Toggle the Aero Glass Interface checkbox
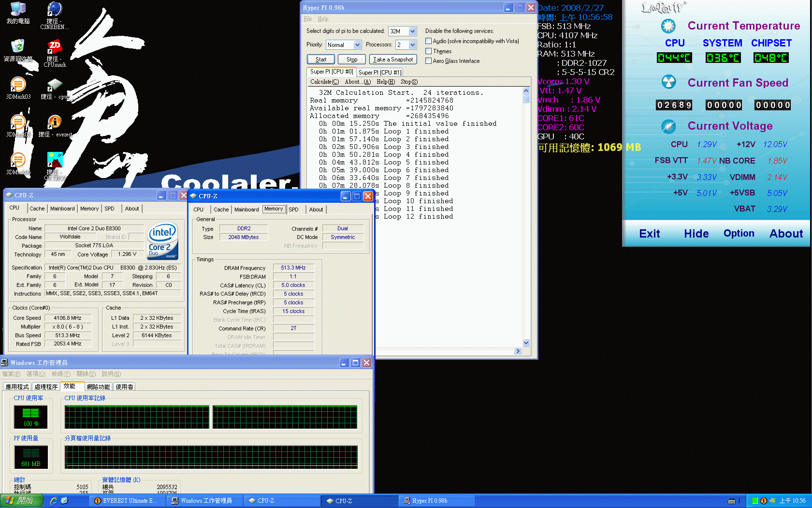The height and width of the screenshot is (508, 812). [428, 60]
